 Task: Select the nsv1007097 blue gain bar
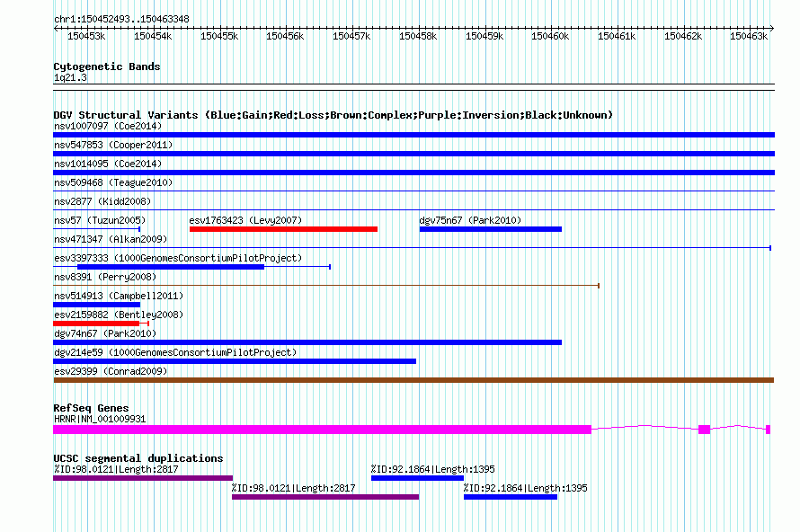coord(413,135)
